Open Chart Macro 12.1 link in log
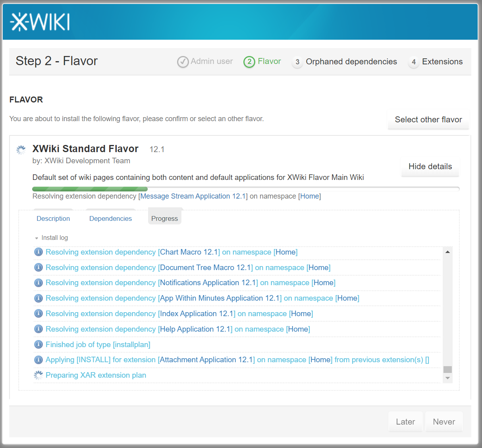Image resolution: width=482 pixels, height=448 pixels. point(189,252)
